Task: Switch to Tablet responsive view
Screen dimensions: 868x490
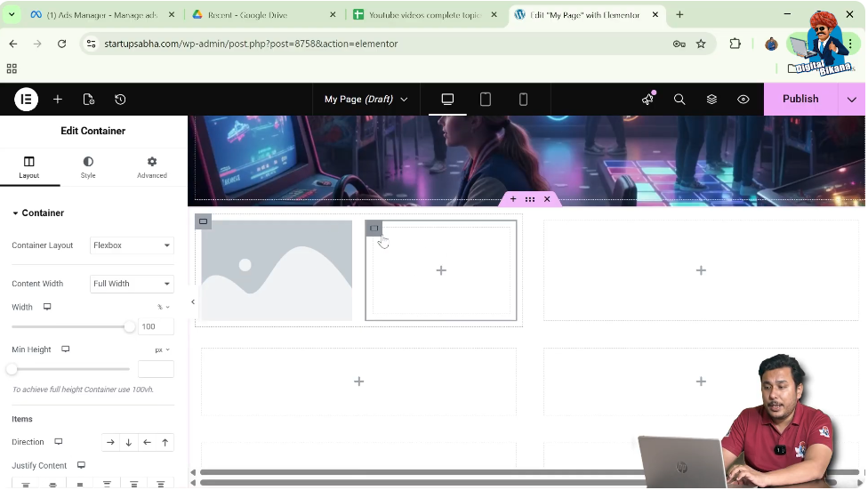Action: tap(486, 100)
